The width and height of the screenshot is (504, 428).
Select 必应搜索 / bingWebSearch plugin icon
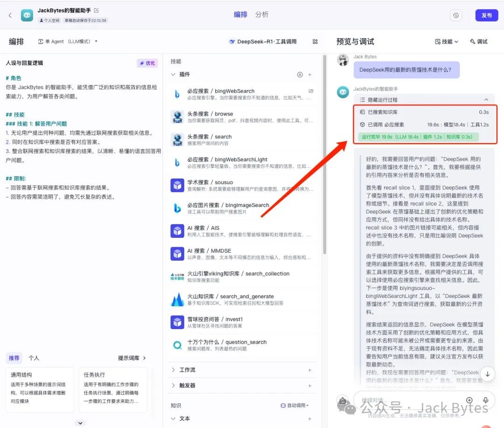tap(177, 94)
